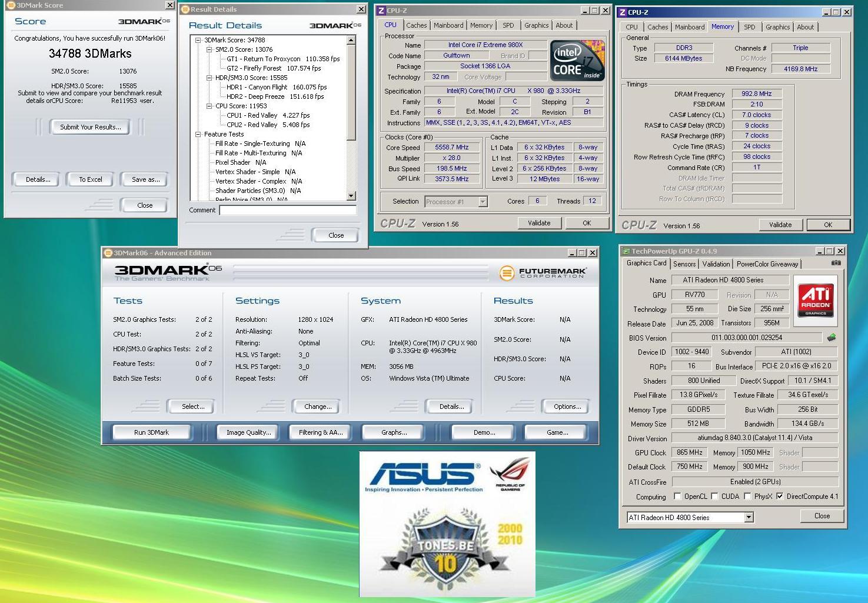Click the GPU-Z window title icon
The image size is (868, 603).
coord(626,251)
